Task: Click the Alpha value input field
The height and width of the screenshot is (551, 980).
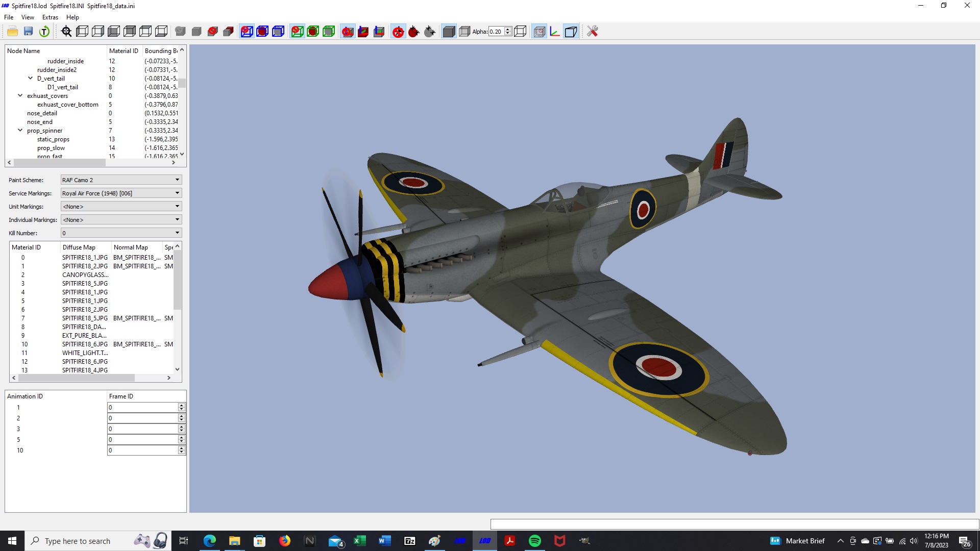Action: point(496,32)
